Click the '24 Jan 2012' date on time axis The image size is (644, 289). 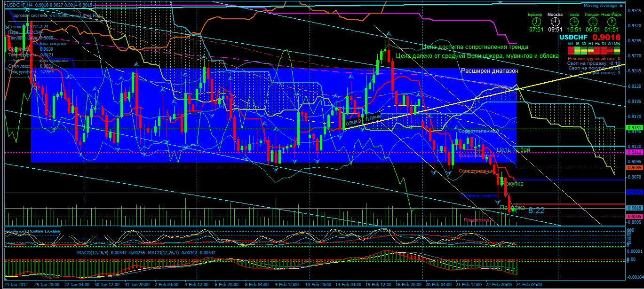[16, 284]
